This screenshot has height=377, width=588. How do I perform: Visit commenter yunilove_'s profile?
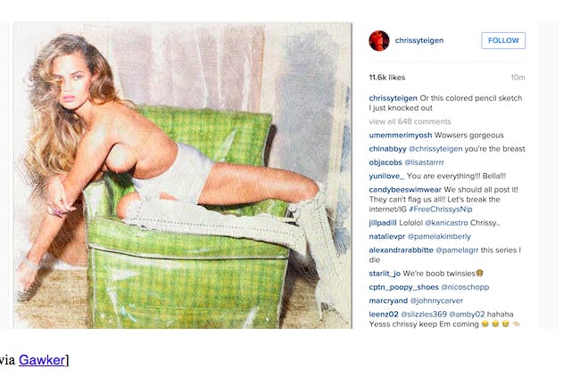386,176
